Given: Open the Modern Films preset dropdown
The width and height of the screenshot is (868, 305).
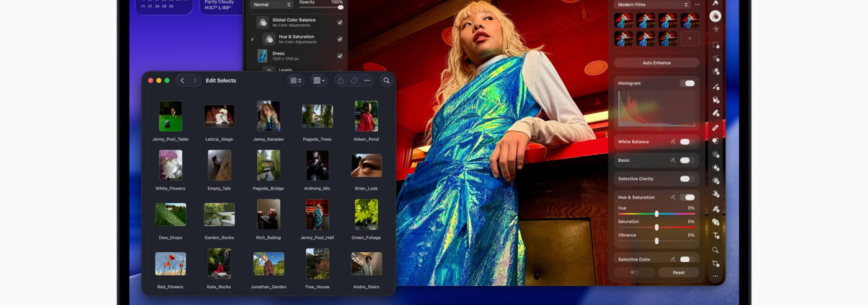Looking at the screenshot, I should click(652, 5).
